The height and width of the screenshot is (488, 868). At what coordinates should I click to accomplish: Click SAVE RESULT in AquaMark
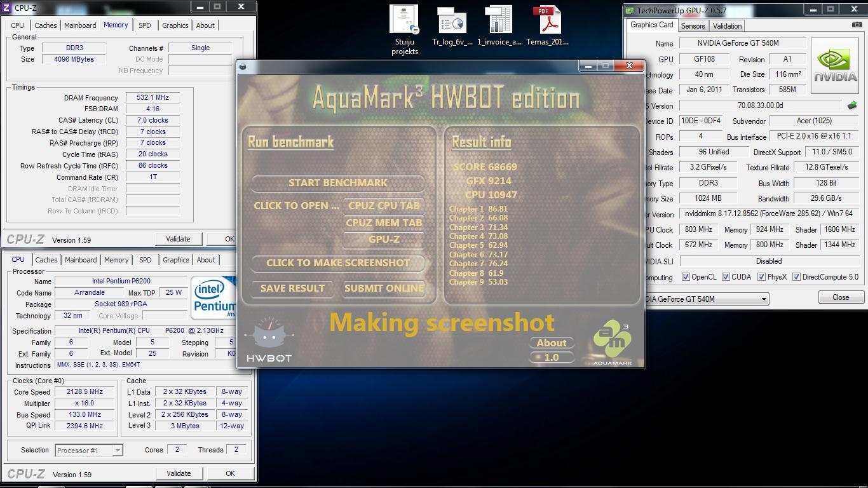[x=292, y=288]
